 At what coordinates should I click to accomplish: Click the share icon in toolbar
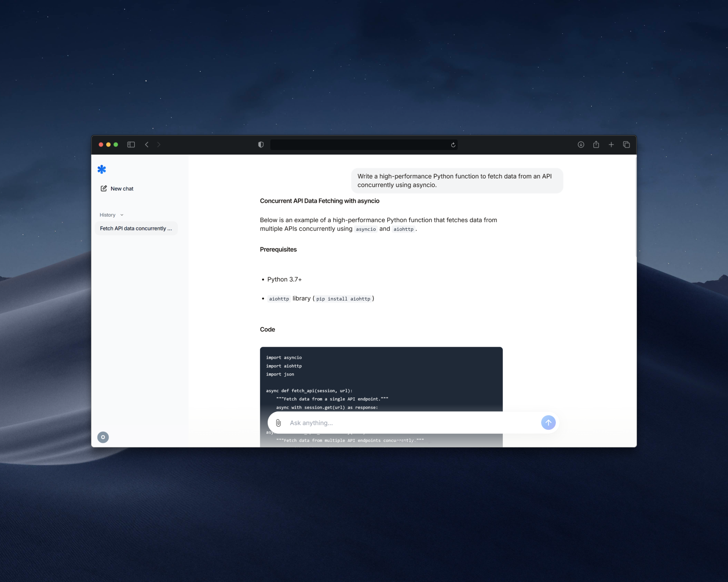click(596, 144)
